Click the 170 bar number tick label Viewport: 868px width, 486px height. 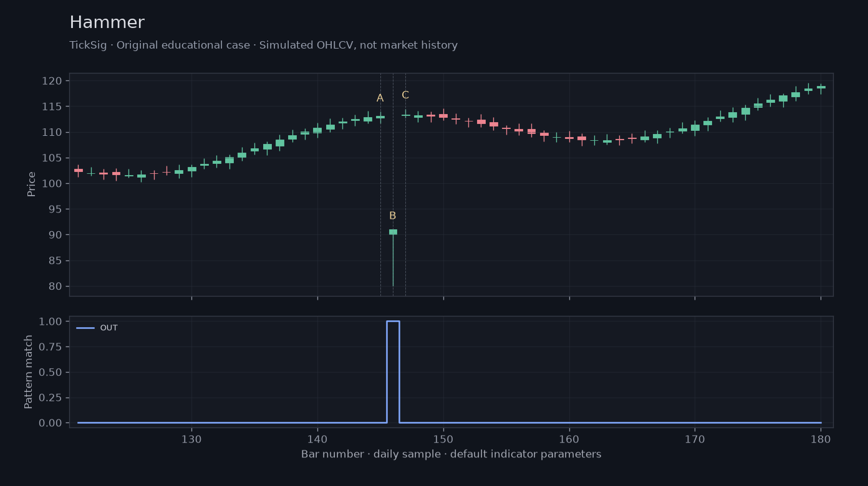pyautogui.click(x=695, y=439)
